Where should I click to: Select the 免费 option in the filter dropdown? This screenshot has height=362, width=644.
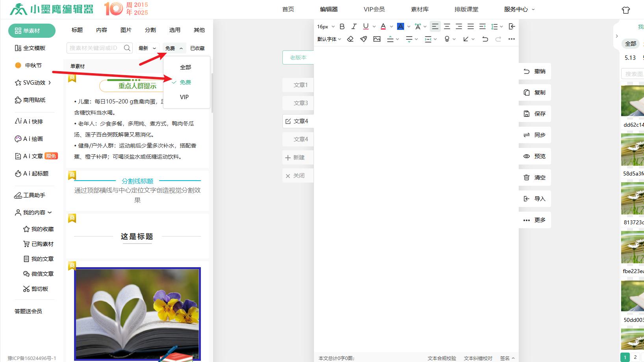click(x=185, y=82)
